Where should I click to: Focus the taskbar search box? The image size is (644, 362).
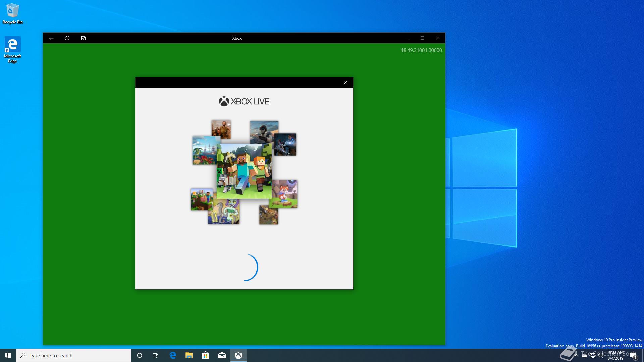(74, 355)
